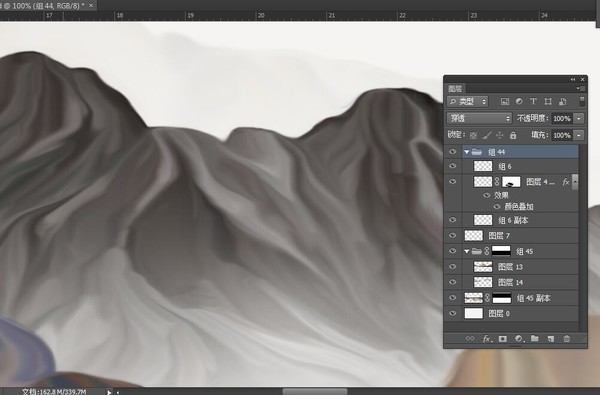
Task: Toggle the 效果 effects visibility eye
Action: click(487, 195)
